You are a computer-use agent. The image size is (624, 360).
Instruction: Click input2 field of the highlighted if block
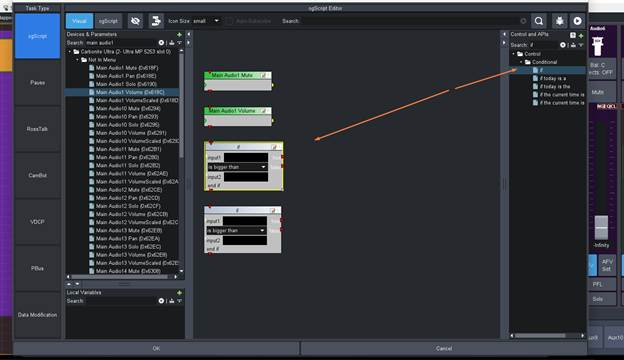click(x=246, y=177)
